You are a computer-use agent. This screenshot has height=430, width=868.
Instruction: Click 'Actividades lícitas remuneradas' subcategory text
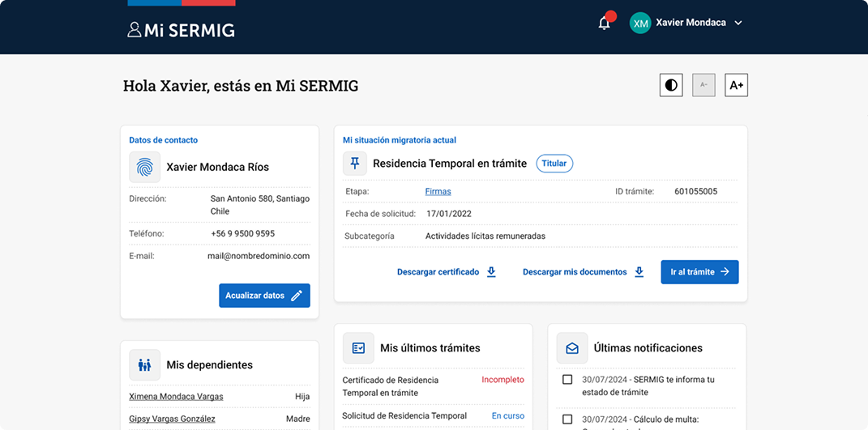coord(485,236)
